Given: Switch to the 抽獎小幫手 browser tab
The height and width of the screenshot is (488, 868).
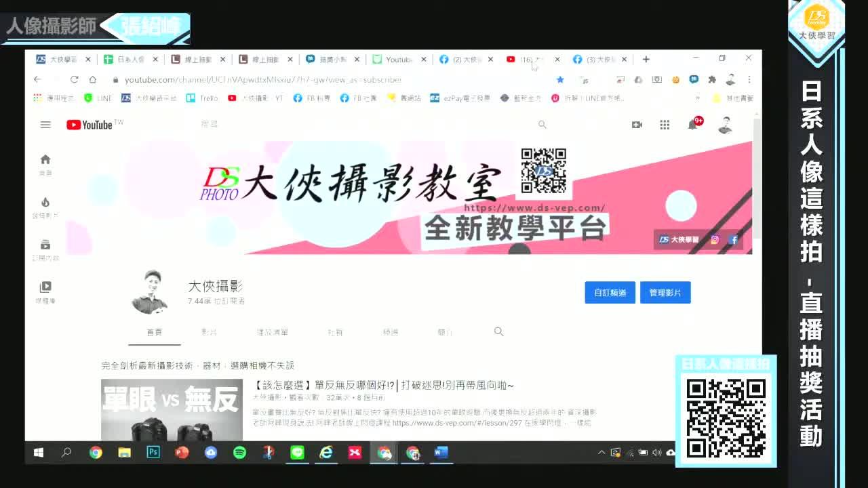Looking at the screenshot, I should pyautogui.click(x=332, y=60).
